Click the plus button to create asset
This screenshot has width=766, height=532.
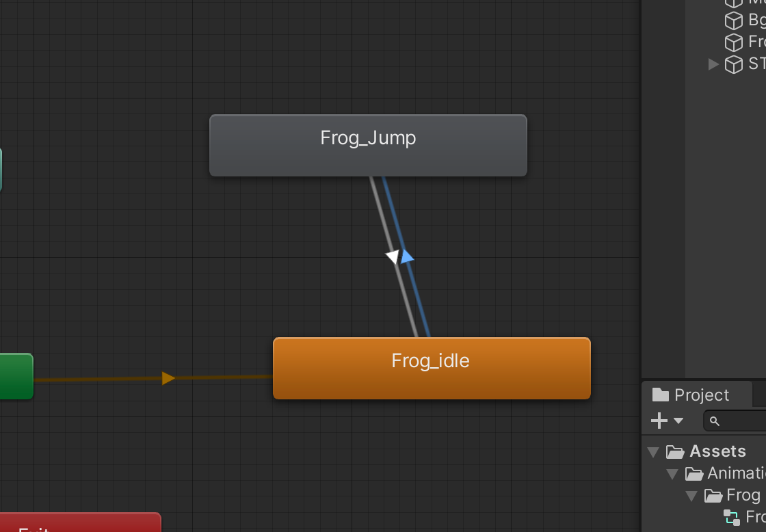pyautogui.click(x=659, y=421)
